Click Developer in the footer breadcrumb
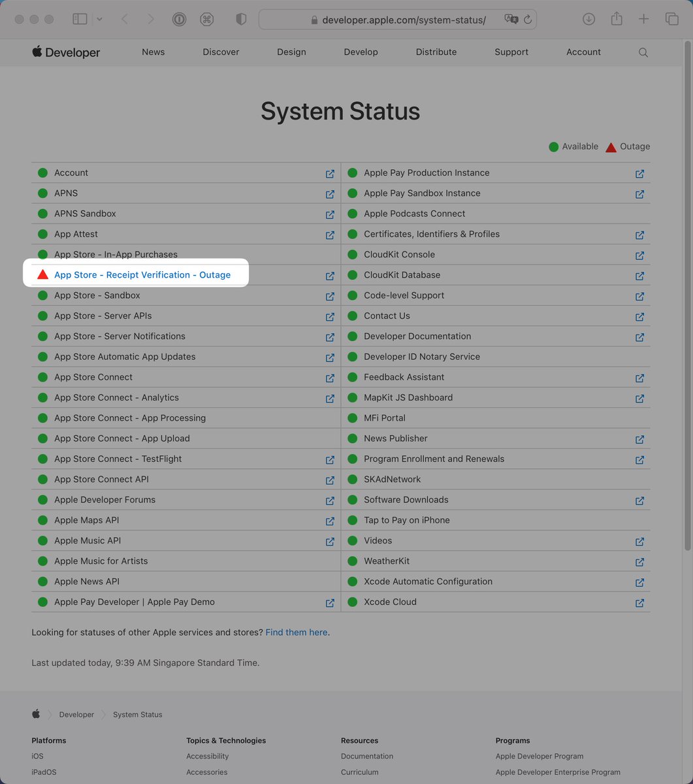693x784 pixels. (x=76, y=714)
